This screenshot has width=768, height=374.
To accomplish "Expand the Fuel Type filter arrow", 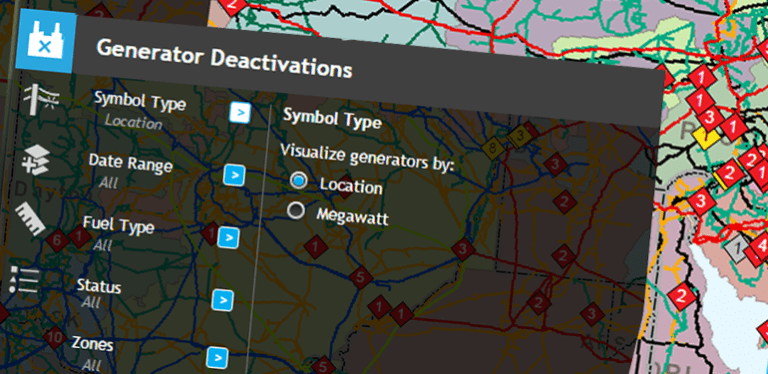I will point(228,237).
